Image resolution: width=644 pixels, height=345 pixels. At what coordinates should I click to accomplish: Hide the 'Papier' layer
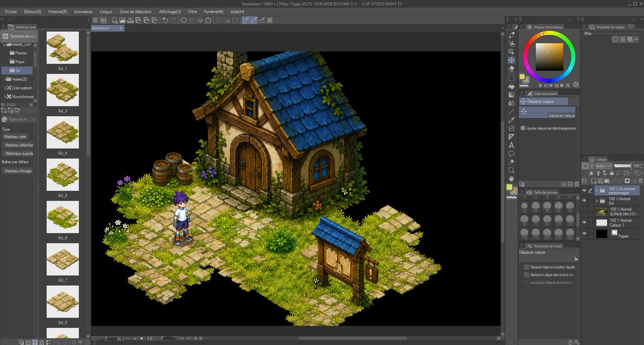[x=584, y=233]
